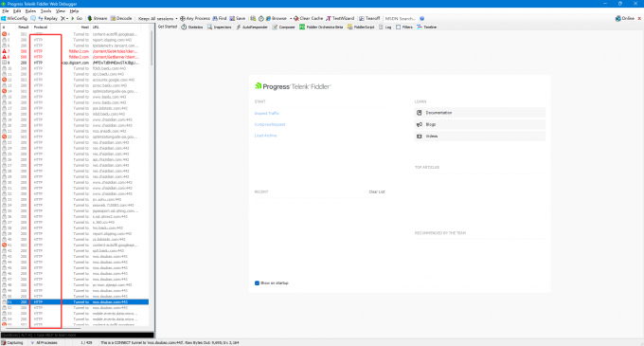Open Find sessions tool

point(220,19)
